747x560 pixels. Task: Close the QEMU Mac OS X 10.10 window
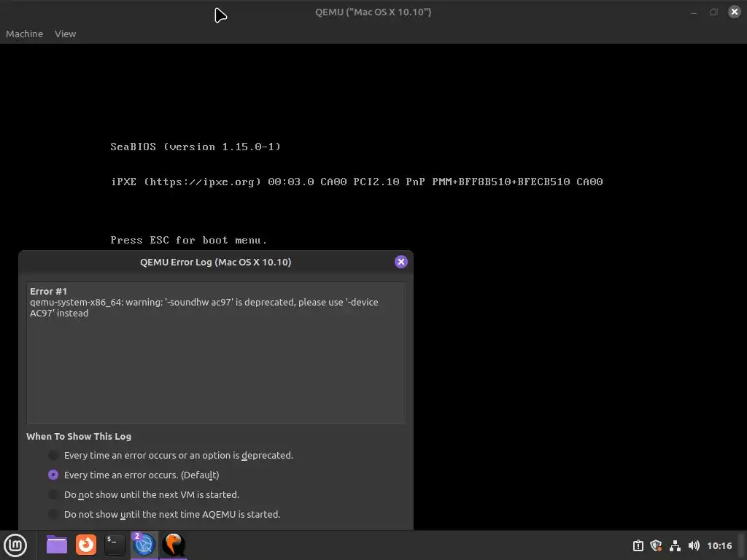734,12
